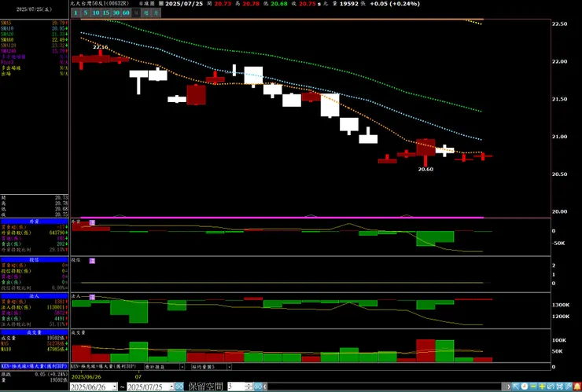The height and width of the screenshot is (392, 582).
Task: Click the right scroll arrow of chart scrollbar
Action: coord(509,387)
